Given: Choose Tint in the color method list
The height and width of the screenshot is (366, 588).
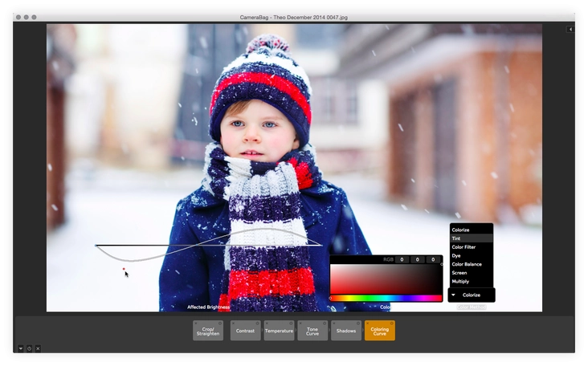Looking at the screenshot, I should pyautogui.click(x=472, y=238).
